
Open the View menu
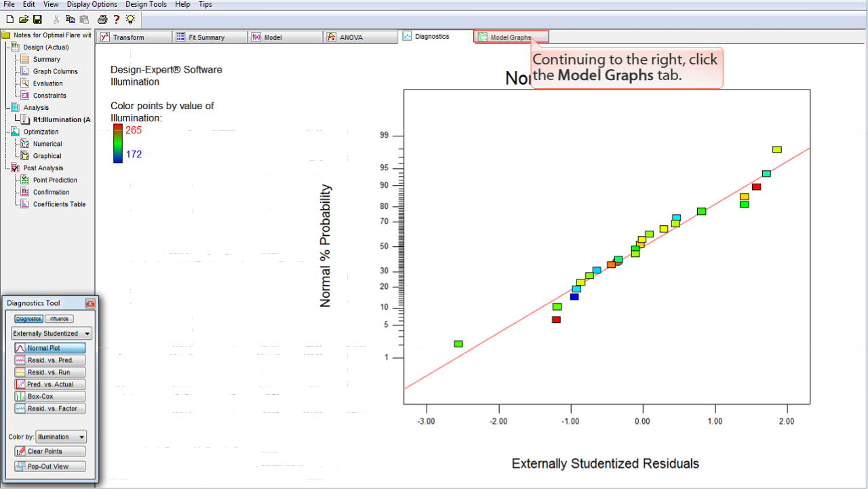51,4
